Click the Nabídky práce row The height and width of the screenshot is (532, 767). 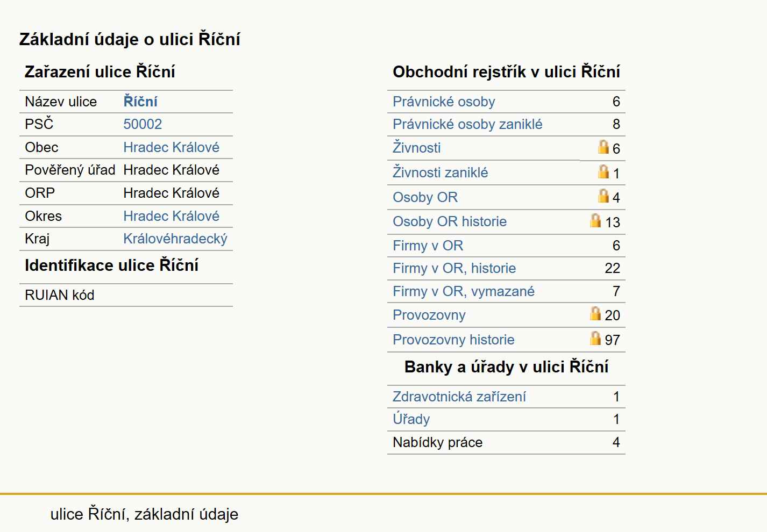pos(506,442)
